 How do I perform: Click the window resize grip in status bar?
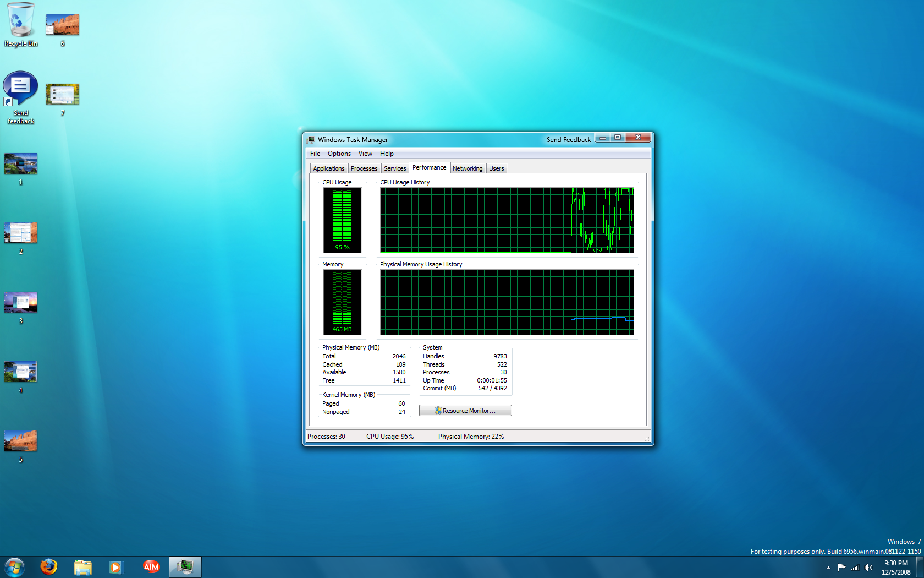click(x=647, y=439)
